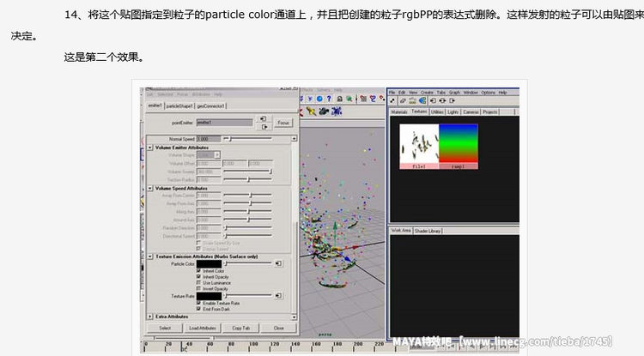Click the Focus button
Image resolution: width=644 pixels, height=356 pixels.
pyautogui.click(x=283, y=123)
